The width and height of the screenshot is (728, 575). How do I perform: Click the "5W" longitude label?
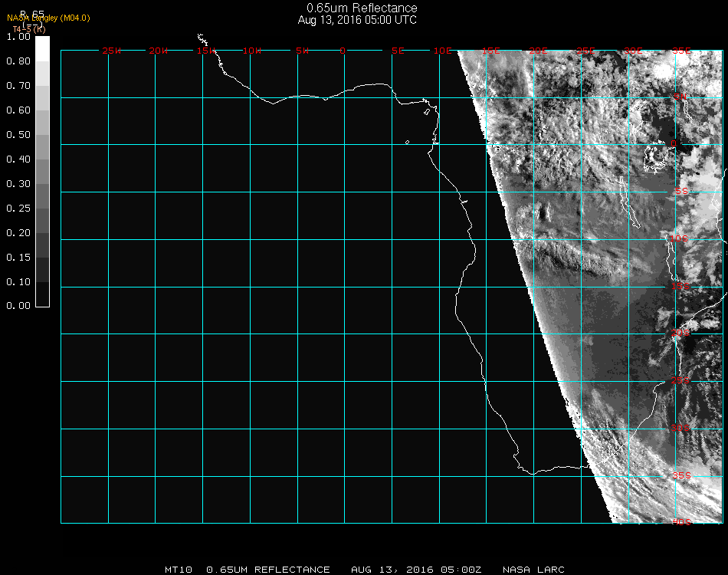click(302, 51)
